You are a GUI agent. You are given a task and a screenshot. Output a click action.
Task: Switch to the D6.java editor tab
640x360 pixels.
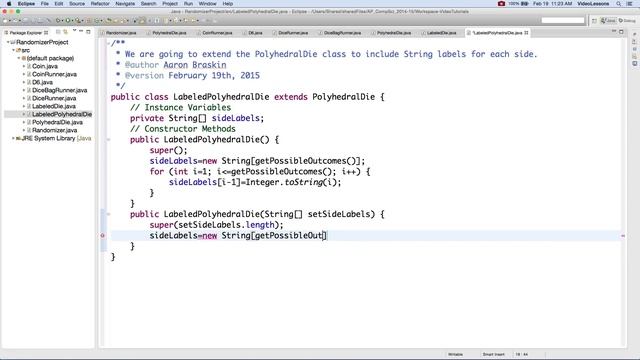tap(255, 33)
